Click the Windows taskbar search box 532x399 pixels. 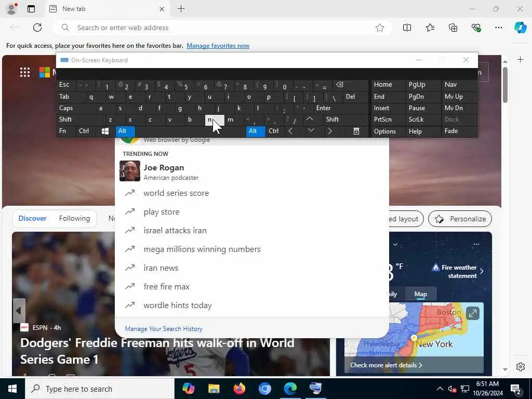99,389
